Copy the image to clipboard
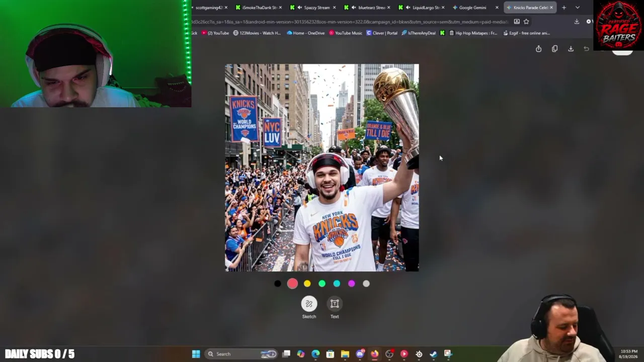The image size is (644, 362). (x=554, y=49)
